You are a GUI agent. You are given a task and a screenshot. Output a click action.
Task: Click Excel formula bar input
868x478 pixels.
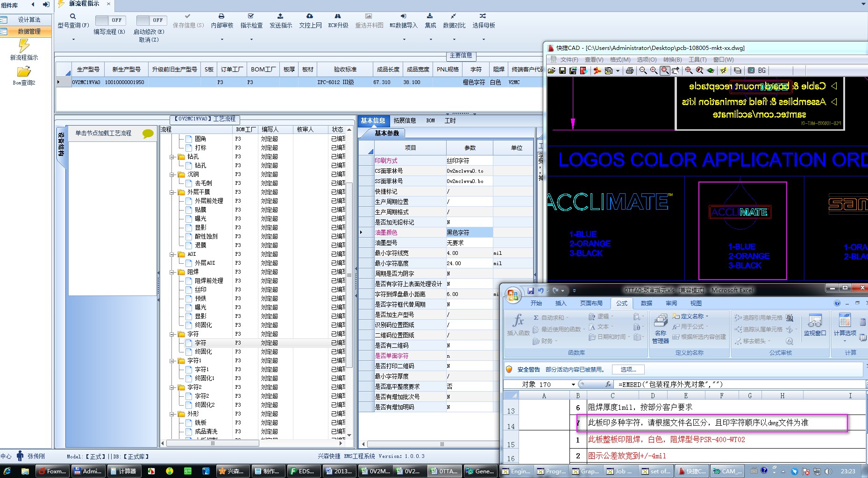[740, 385]
